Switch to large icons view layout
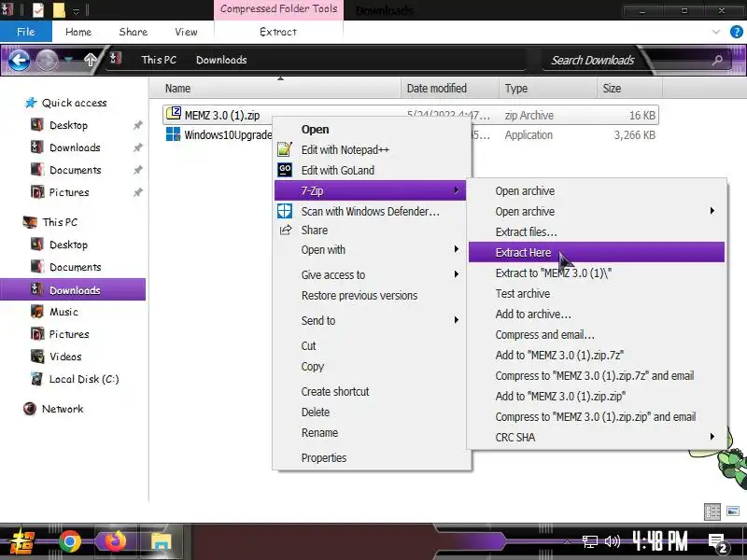This screenshot has width=747, height=560. pyautogui.click(x=733, y=511)
